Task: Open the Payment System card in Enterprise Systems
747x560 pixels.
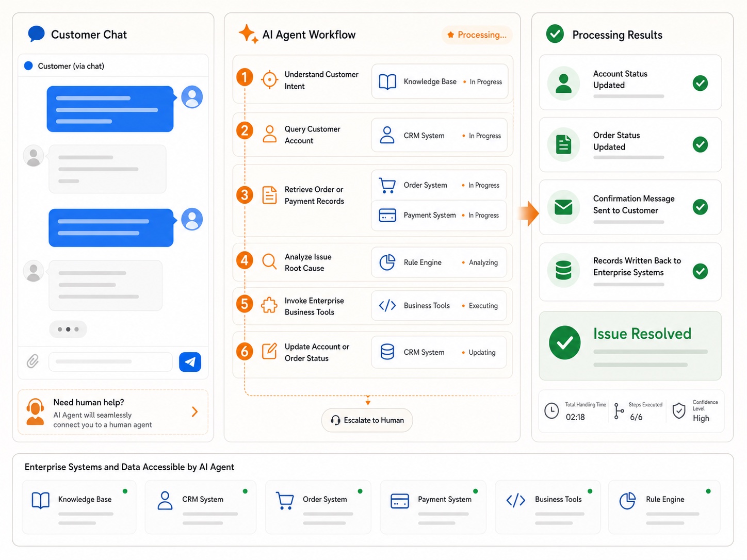Action: pos(433,507)
